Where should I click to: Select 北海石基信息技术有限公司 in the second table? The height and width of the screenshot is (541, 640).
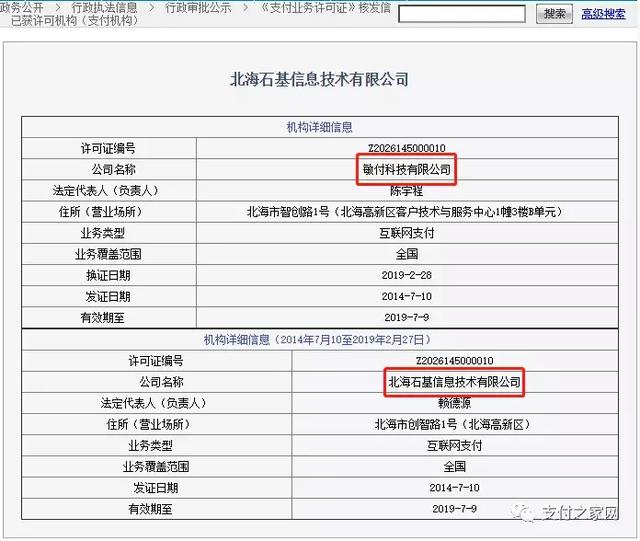click(454, 382)
